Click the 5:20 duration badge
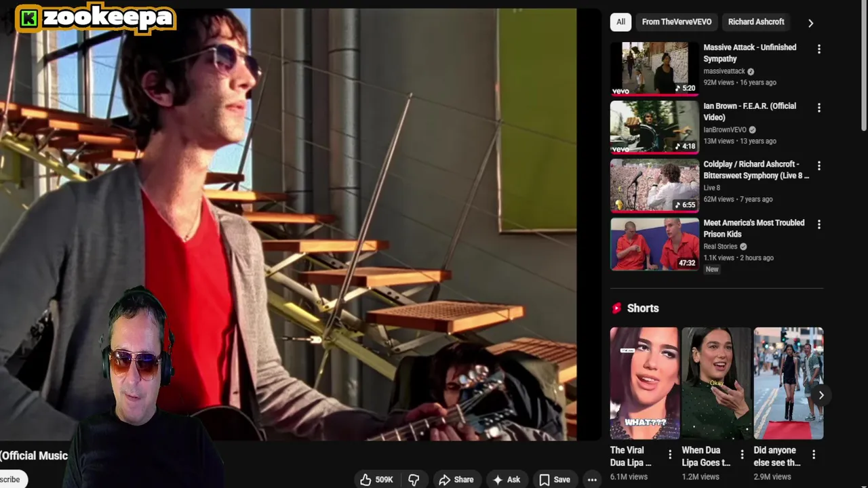Viewport: 868px width, 488px height. click(x=686, y=88)
